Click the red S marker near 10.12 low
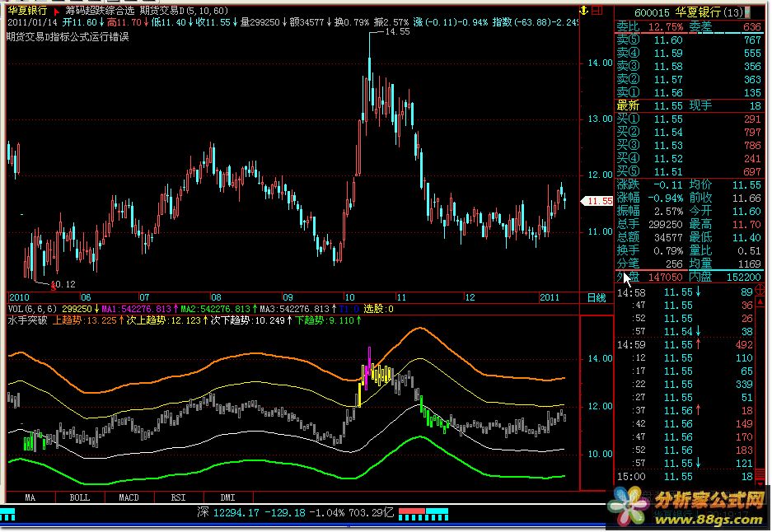Screen dimensions: 772x532 (x=54, y=287)
